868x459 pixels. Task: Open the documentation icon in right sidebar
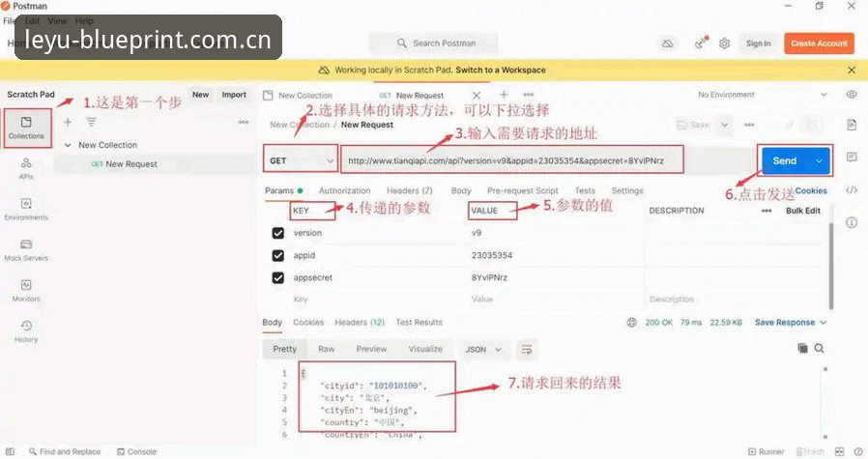coord(852,125)
